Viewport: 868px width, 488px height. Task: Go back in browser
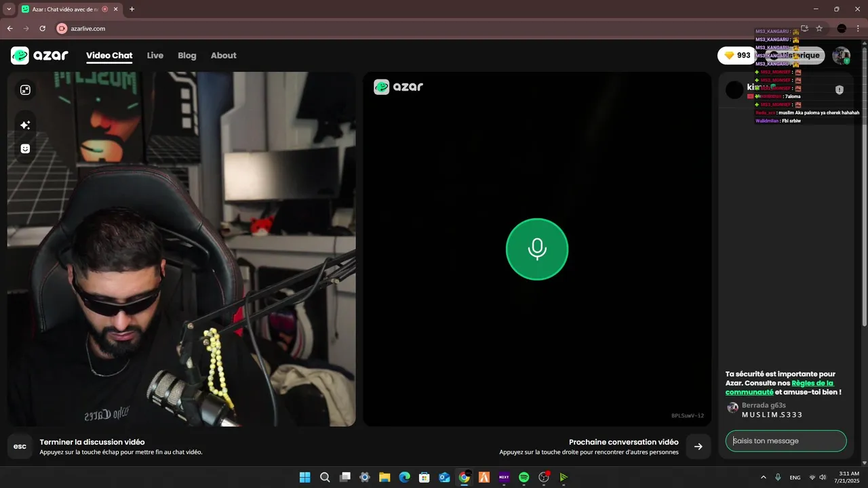point(9,28)
